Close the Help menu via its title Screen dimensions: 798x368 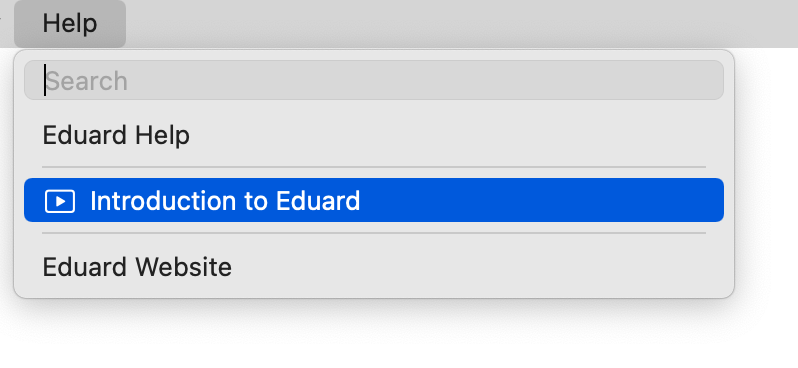70,23
